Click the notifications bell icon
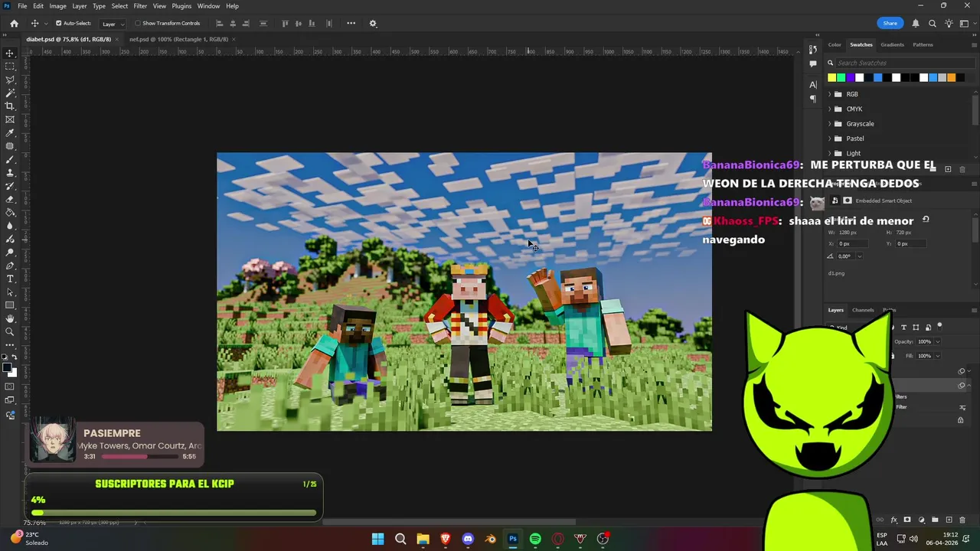This screenshot has height=551, width=980. click(x=916, y=24)
